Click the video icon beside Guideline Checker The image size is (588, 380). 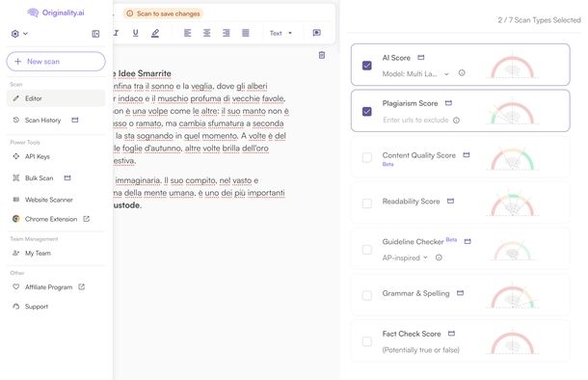468,241
